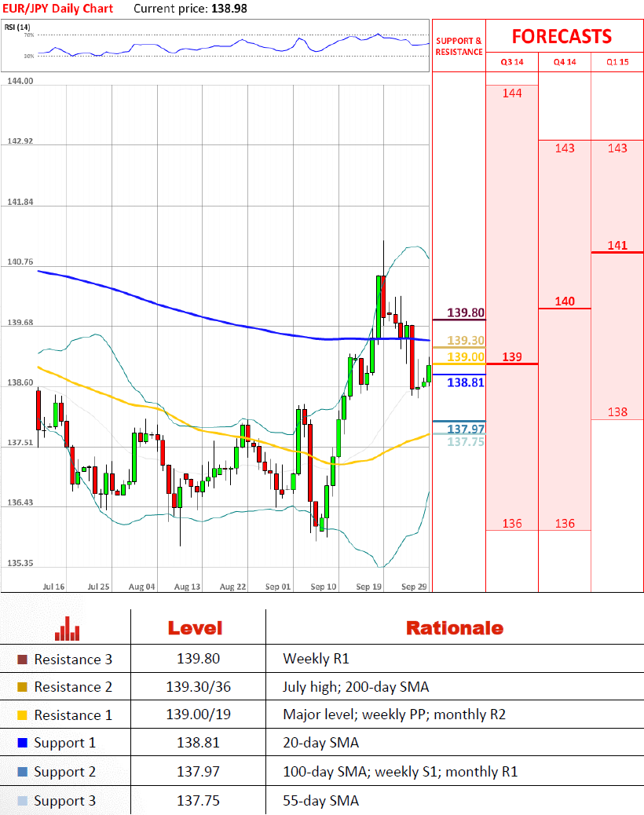Click the current price 138.98 value
This screenshot has height=815, width=644.
[x=229, y=9]
